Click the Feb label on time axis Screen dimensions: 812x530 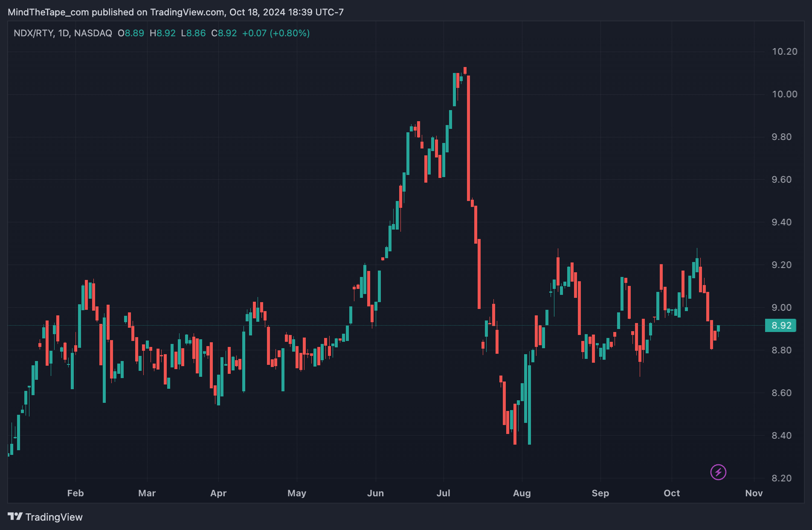75,493
